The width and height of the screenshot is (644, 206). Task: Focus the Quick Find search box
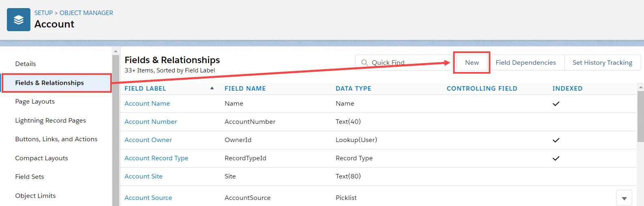point(403,63)
